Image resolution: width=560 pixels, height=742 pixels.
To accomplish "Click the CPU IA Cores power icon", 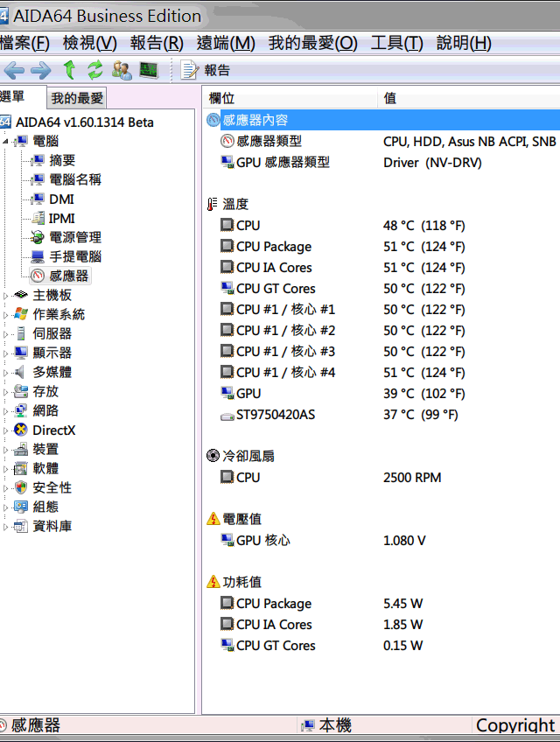I will click(227, 624).
